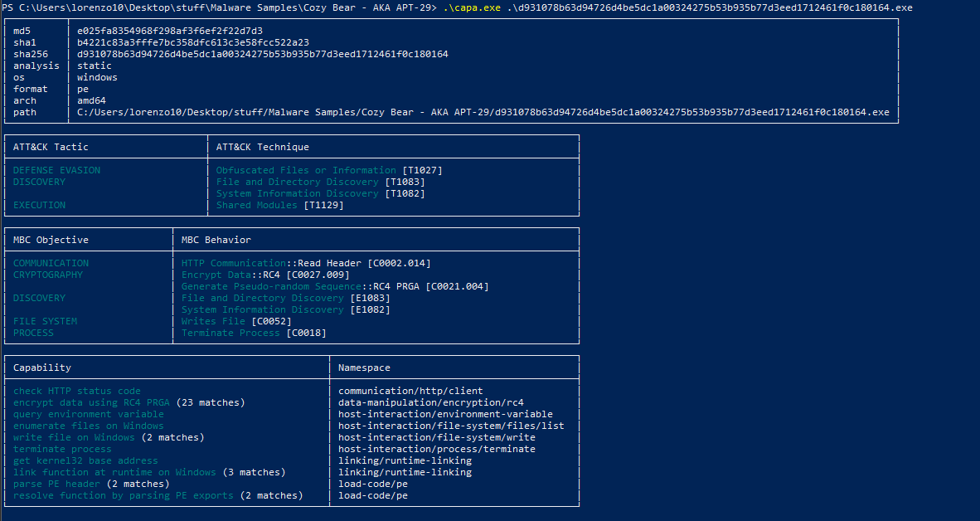980x521 pixels.
Task: Click the 'ATT&CK Tactic' column header
Action: [x=51, y=147]
